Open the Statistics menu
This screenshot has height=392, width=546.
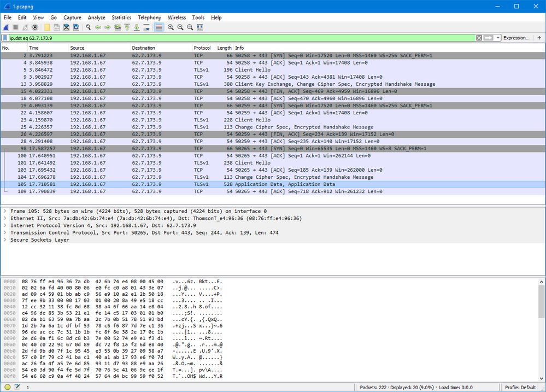point(121,17)
